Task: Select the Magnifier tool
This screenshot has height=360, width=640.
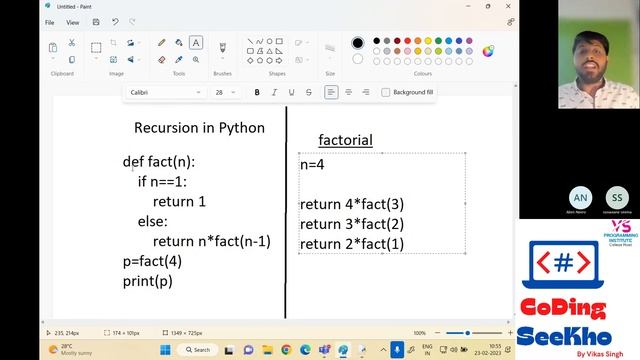Action: [196, 60]
